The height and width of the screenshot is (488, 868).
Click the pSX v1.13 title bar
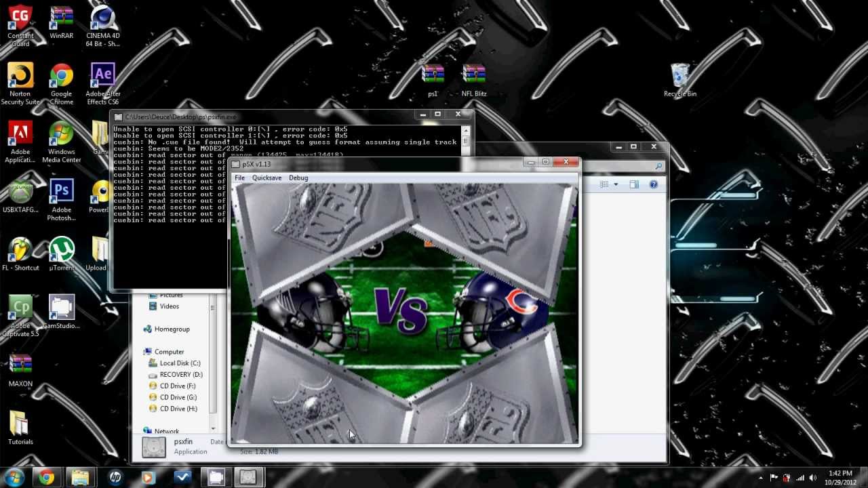pyautogui.click(x=376, y=164)
